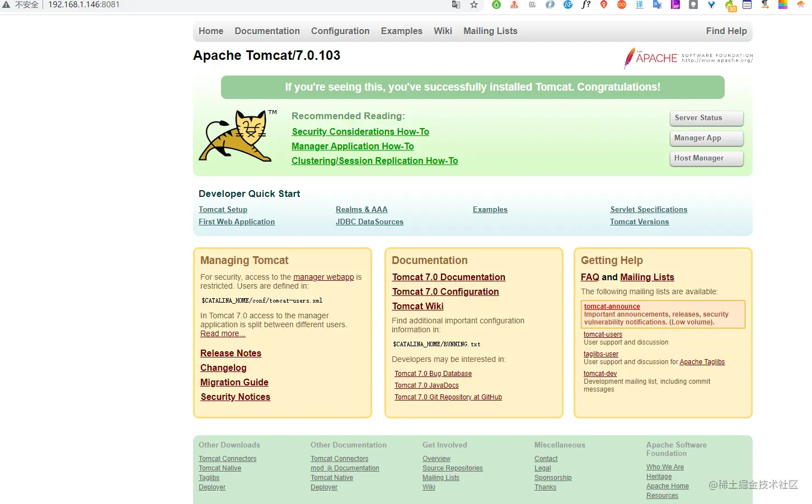The width and height of the screenshot is (812, 504).
Task: Open the Home nav item
Action: click(x=211, y=31)
